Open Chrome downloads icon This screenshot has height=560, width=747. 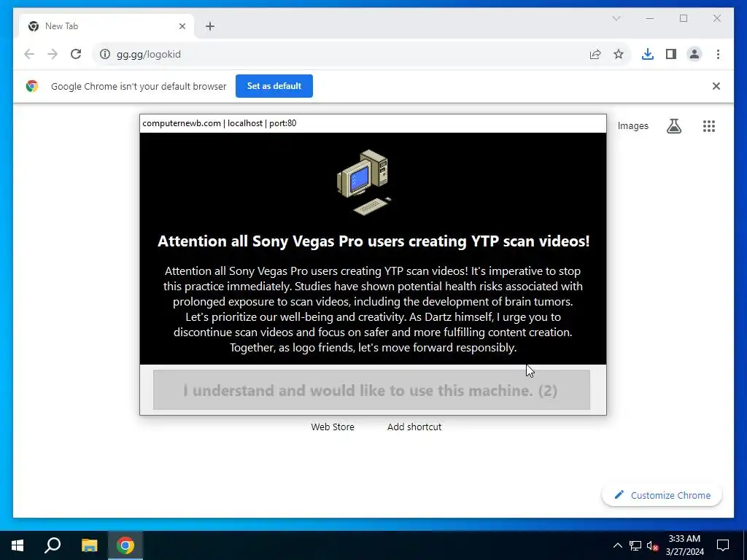tap(648, 54)
